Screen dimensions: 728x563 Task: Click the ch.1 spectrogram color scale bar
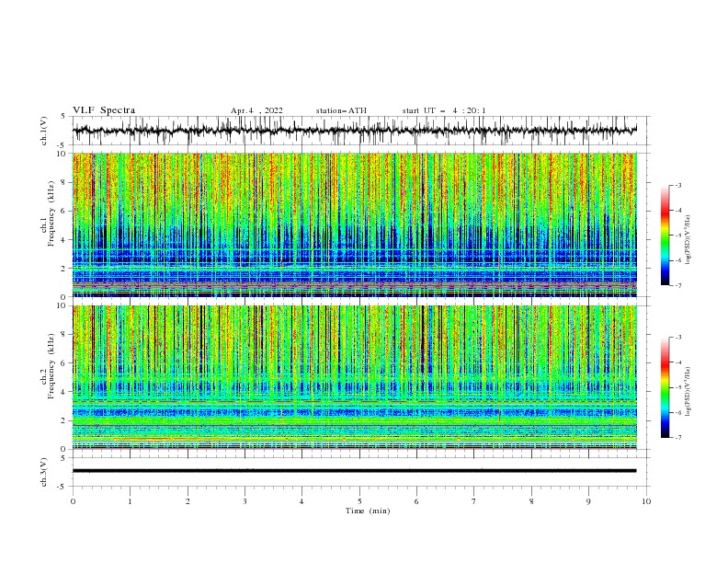[665, 236]
